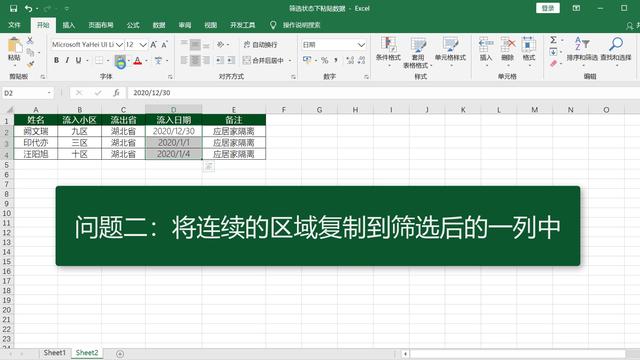640x360 pixels.
Task: Click the text orientation icon
Action: tap(221, 44)
